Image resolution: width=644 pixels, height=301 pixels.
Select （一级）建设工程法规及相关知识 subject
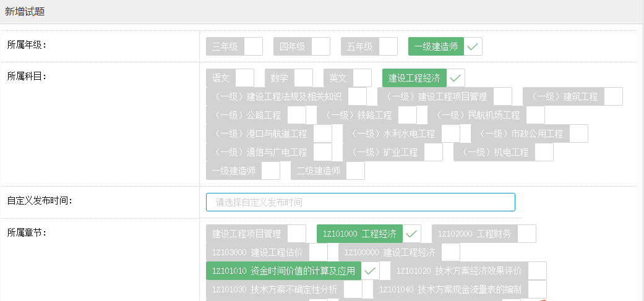point(277,96)
